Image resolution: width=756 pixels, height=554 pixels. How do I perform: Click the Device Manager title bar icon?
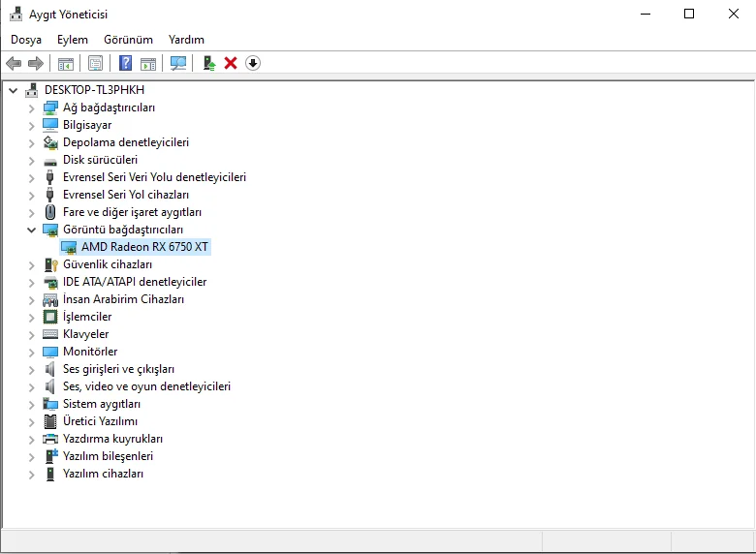pyautogui.click(x=16, y=14)
